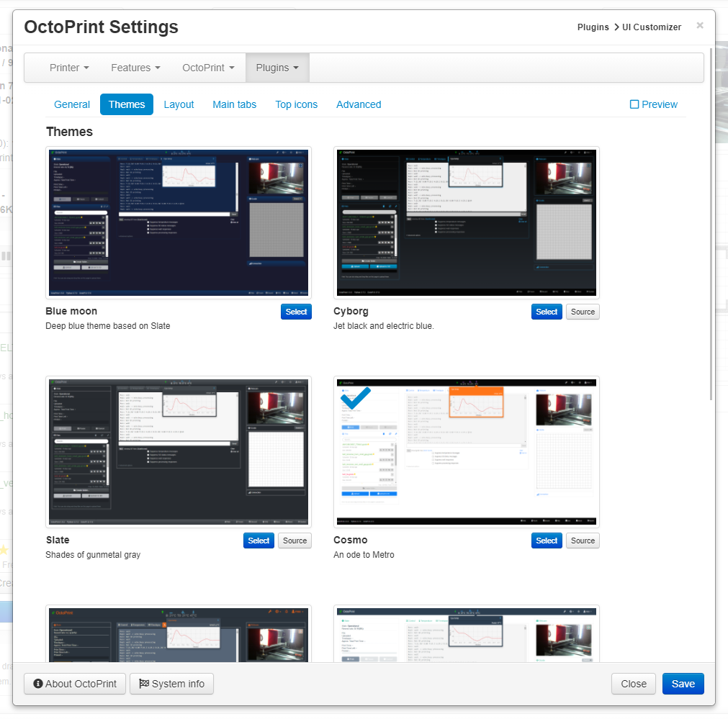Select the Cyborg theme
728x719 pixels.
click(547, 312)
